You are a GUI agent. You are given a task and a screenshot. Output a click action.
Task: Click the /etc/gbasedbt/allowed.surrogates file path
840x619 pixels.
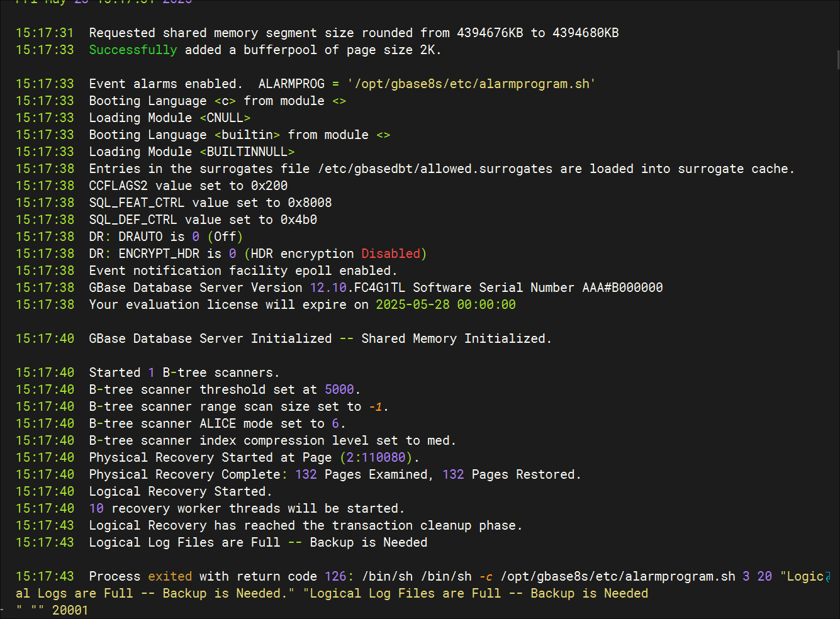coord(435,169)
